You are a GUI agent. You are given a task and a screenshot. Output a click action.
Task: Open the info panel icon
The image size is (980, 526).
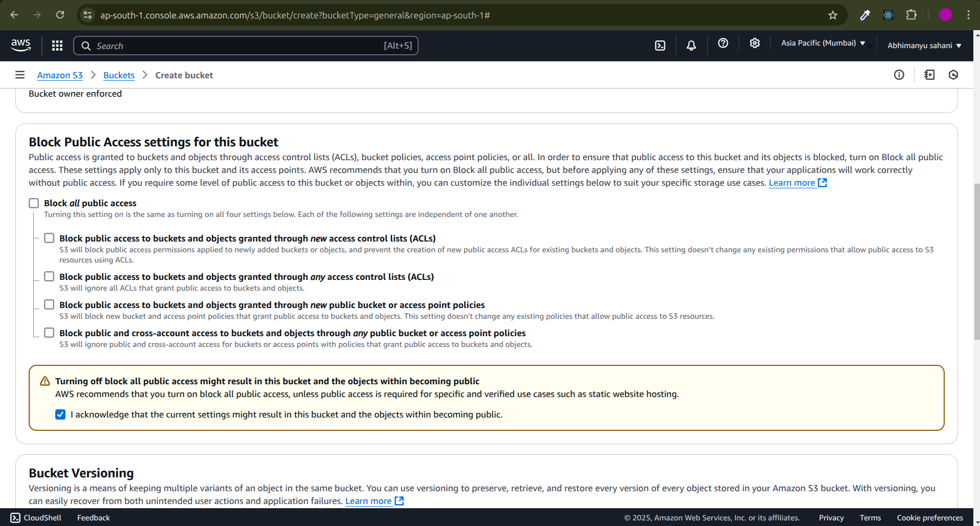[899, 75]
